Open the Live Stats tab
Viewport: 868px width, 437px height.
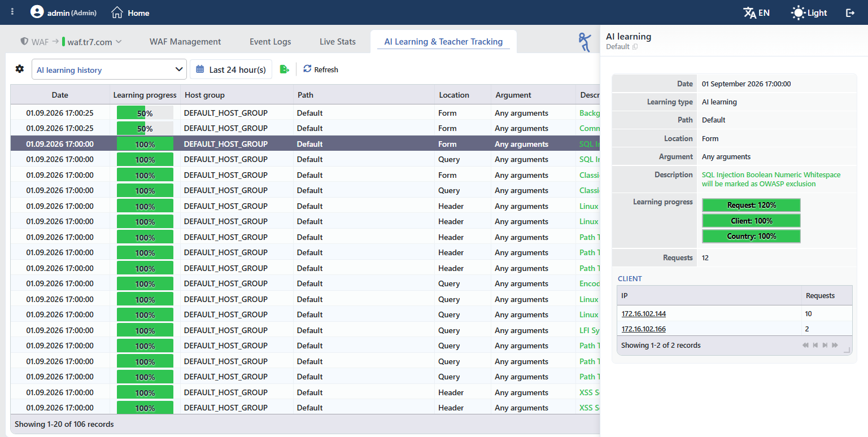tap(338, 42)
